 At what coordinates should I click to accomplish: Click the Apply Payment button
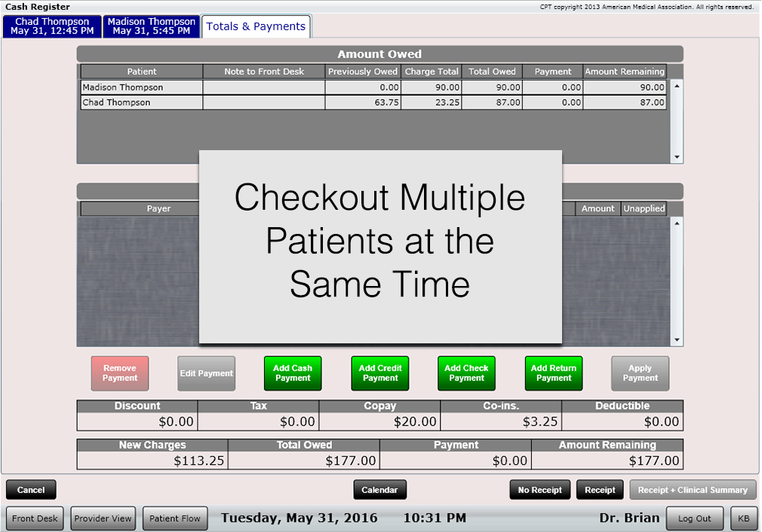(639, 373)
